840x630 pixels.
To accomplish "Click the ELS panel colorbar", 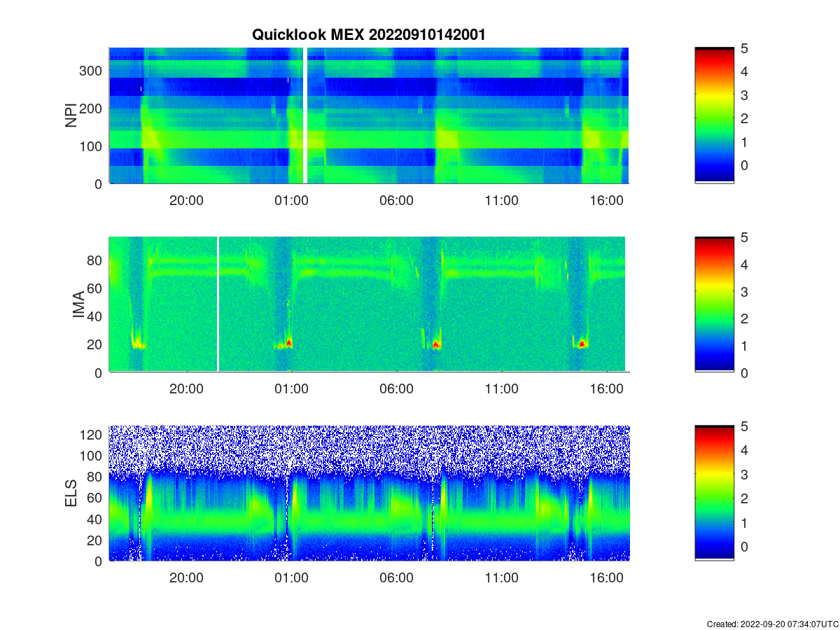I will pyautogui.click(x=715, y=493).
